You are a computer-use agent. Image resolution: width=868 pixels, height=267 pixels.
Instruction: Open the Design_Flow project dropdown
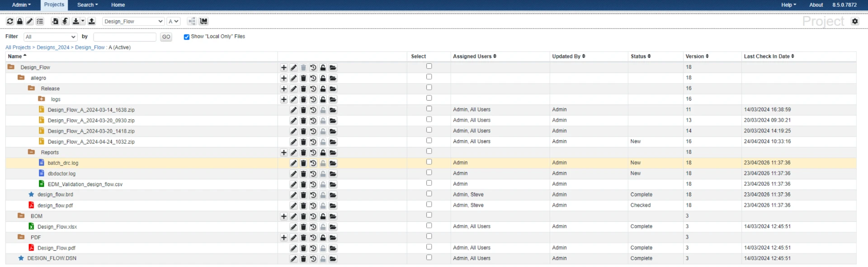coord(133,21)
